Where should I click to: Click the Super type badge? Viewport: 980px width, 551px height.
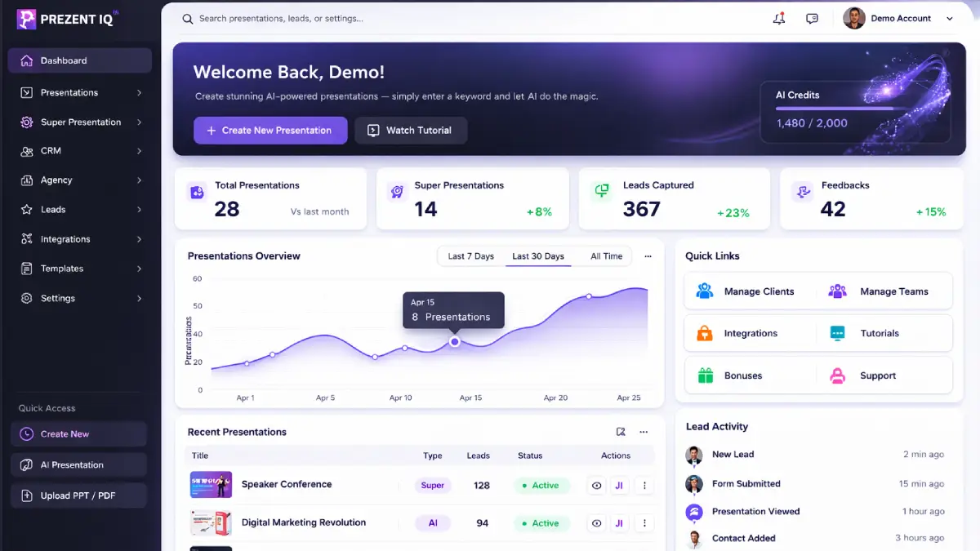pos(433,485)
